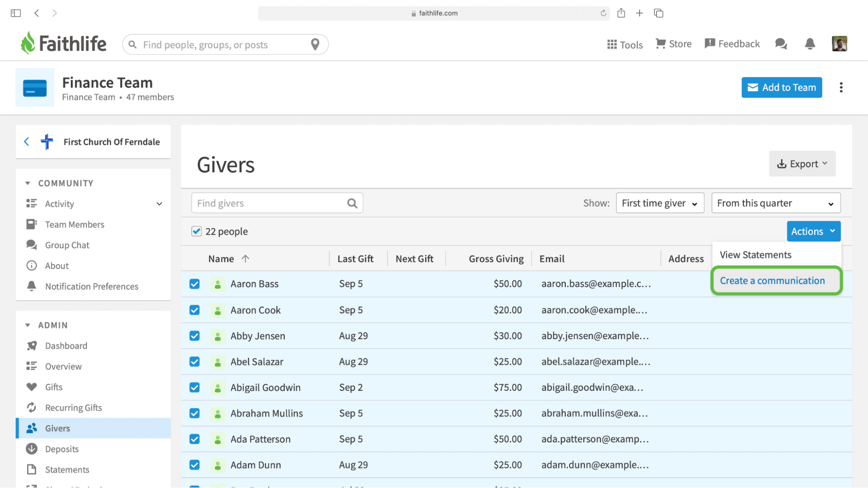Uncheck Abigail Goodwin row checkbox
This screenshot has width=868, height=488.
click(195, 388)
